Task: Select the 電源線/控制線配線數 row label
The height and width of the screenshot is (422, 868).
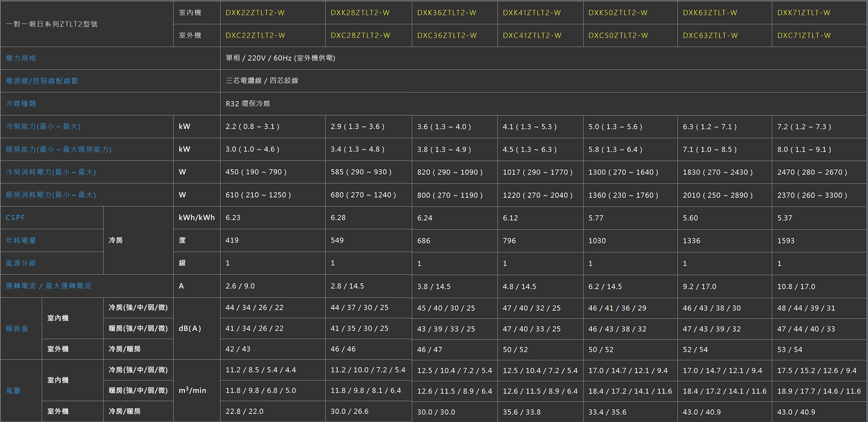Action: 42,81
